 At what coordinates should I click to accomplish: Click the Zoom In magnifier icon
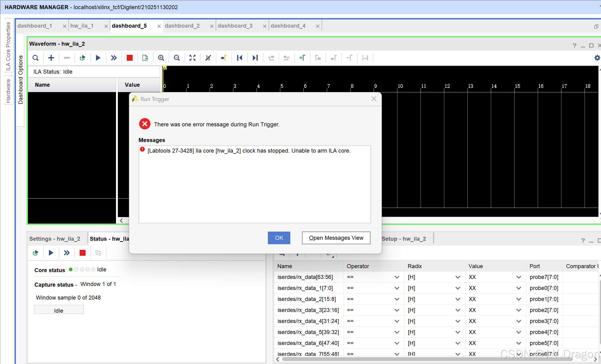pos(161,58)
